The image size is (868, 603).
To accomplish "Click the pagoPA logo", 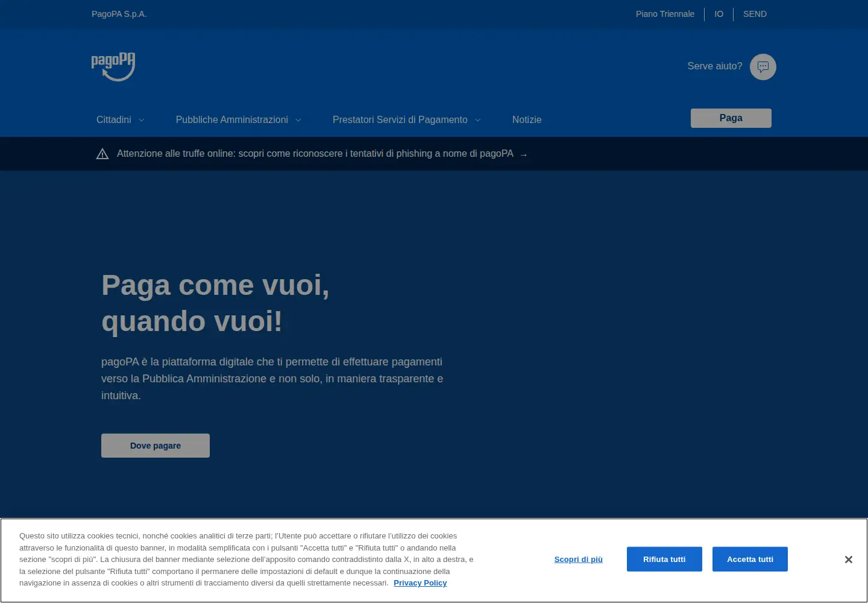I will [113, 66].
